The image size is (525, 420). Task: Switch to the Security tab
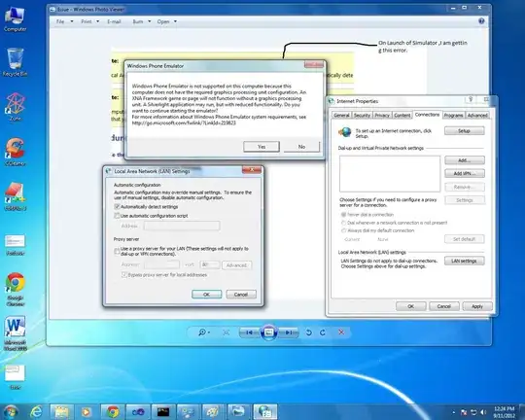pyautogui.click(x=362, y=116)
